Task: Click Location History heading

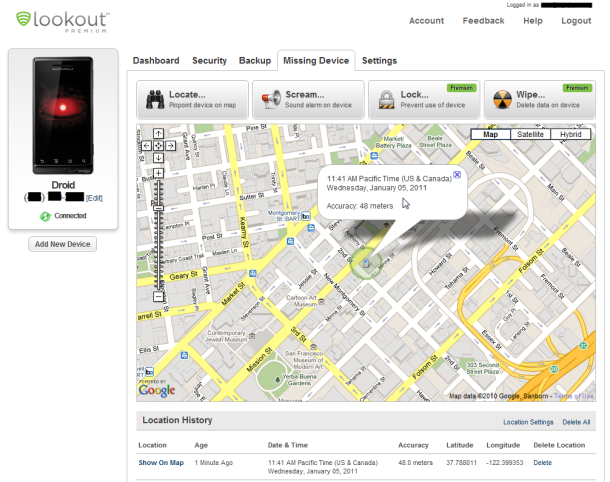Action: point(177,420)
